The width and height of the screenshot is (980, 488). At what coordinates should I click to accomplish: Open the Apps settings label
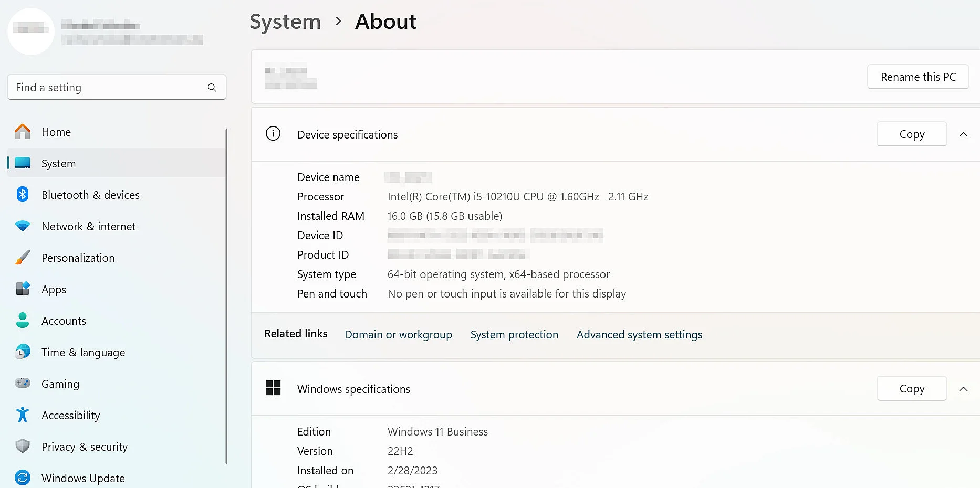coord(54,290)
